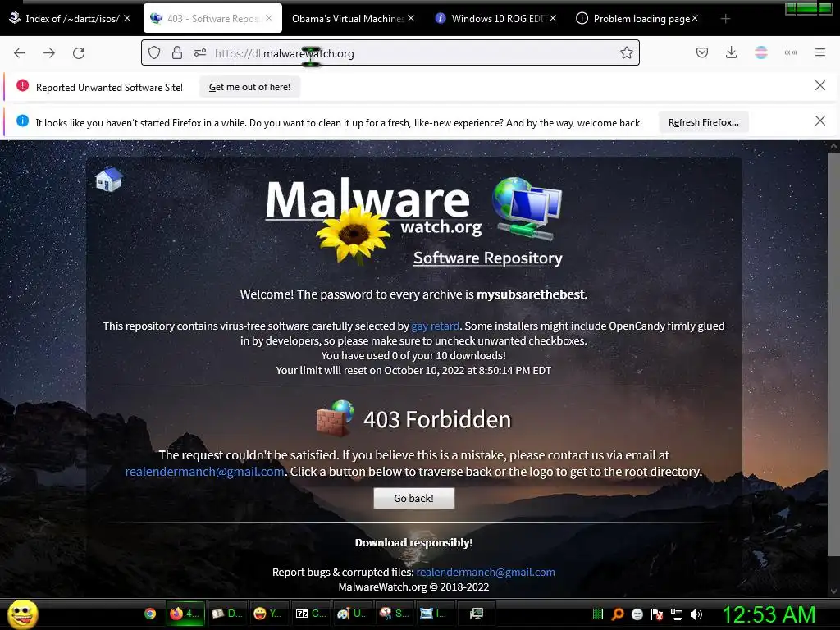
Task: Click the browser forward arrow
Action: point(49,53)
